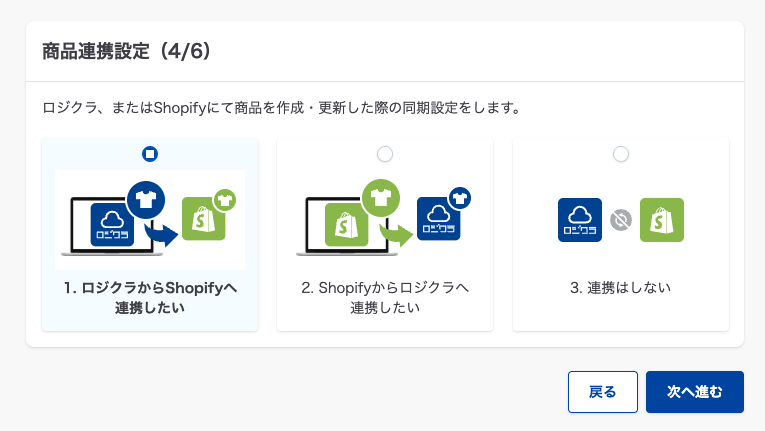Click the small green T-shirt badge in option 1

(x=226, y=200)
